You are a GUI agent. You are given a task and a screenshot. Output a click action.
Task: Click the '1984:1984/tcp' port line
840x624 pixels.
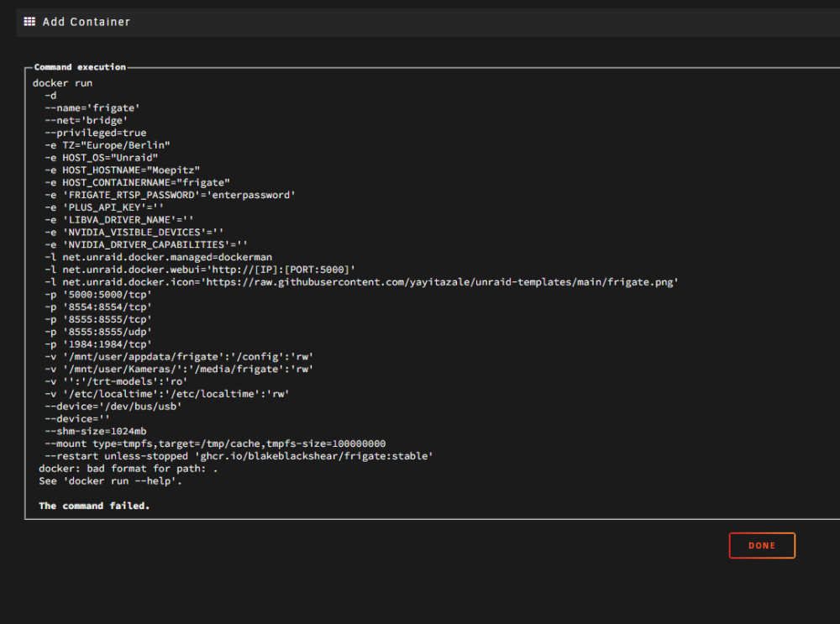tap(98, 343)
